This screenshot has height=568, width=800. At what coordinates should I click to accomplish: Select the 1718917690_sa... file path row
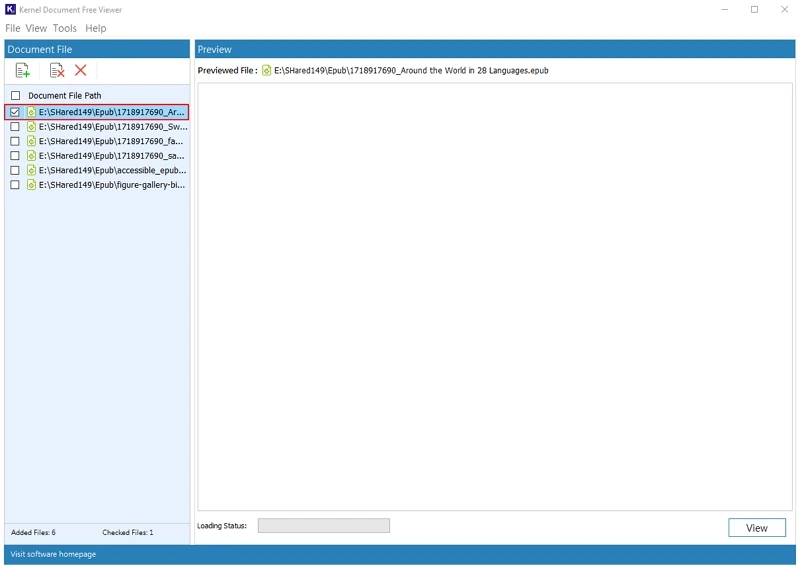click(x=97, y=156)
